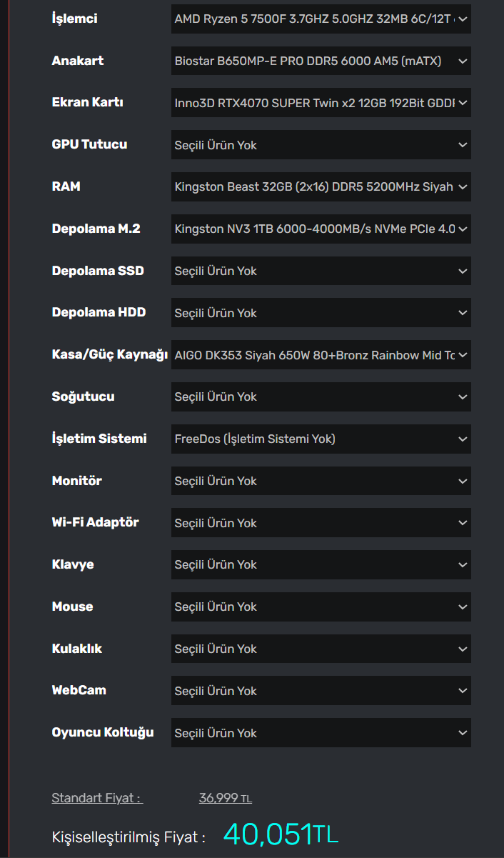Select a WebCam from the dropdown

pos(321,691)
